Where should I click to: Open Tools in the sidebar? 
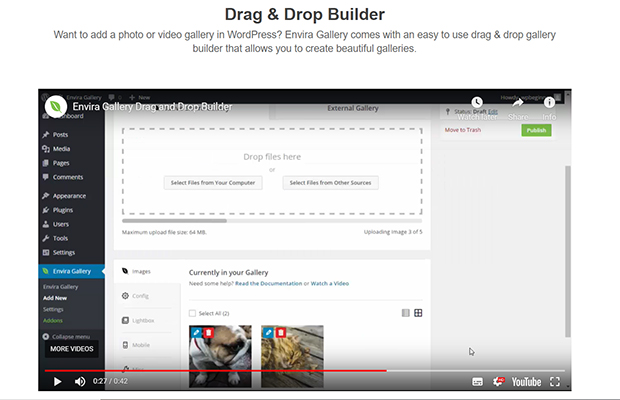click(60, 238)
